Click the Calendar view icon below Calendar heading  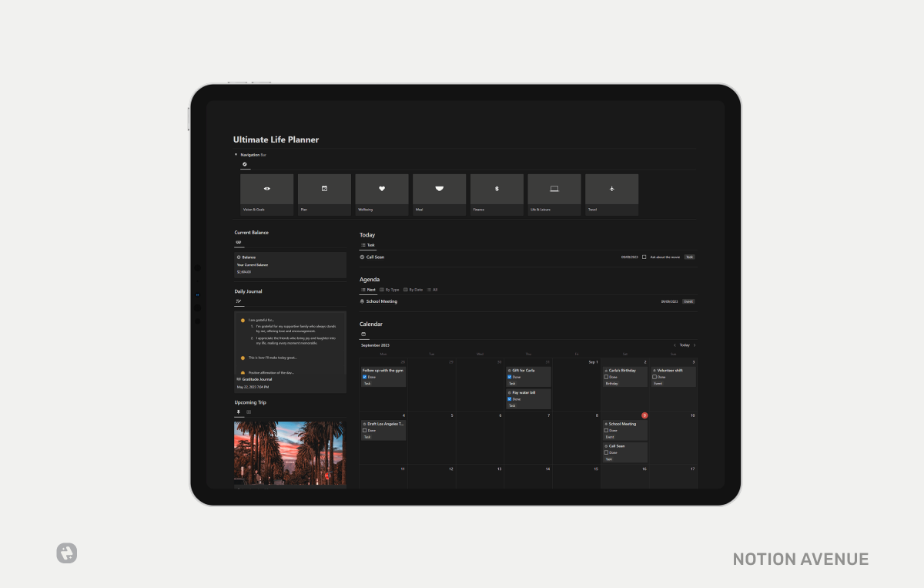(363, 334)
